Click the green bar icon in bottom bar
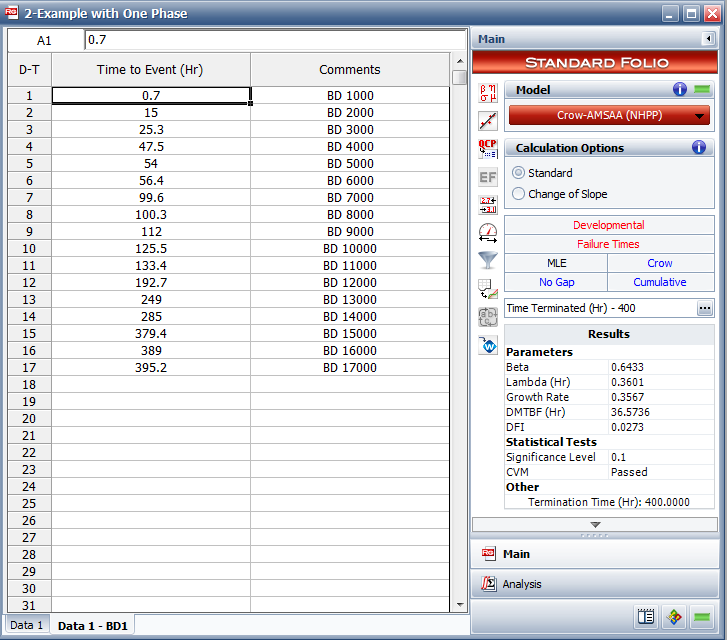The width and height of the screenshot is (727, 640). click(x=702, y=617)
